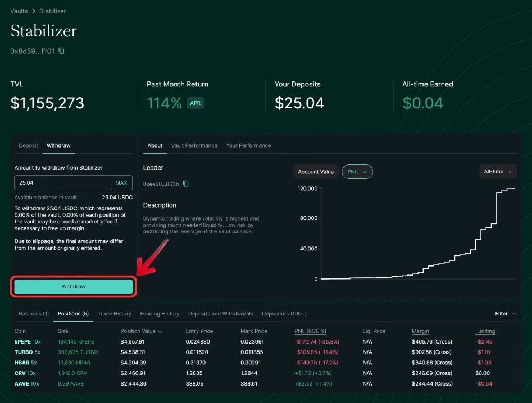Click the $1,155,273 TVL value
This screenshot has width=532, height=403.
coord(47,103)
